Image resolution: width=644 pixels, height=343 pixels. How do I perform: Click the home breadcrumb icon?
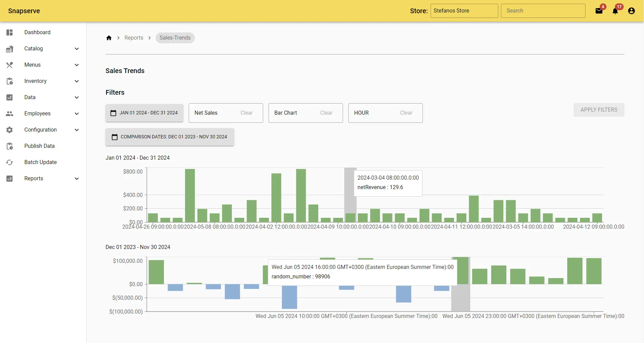click(x=109, y=38)
